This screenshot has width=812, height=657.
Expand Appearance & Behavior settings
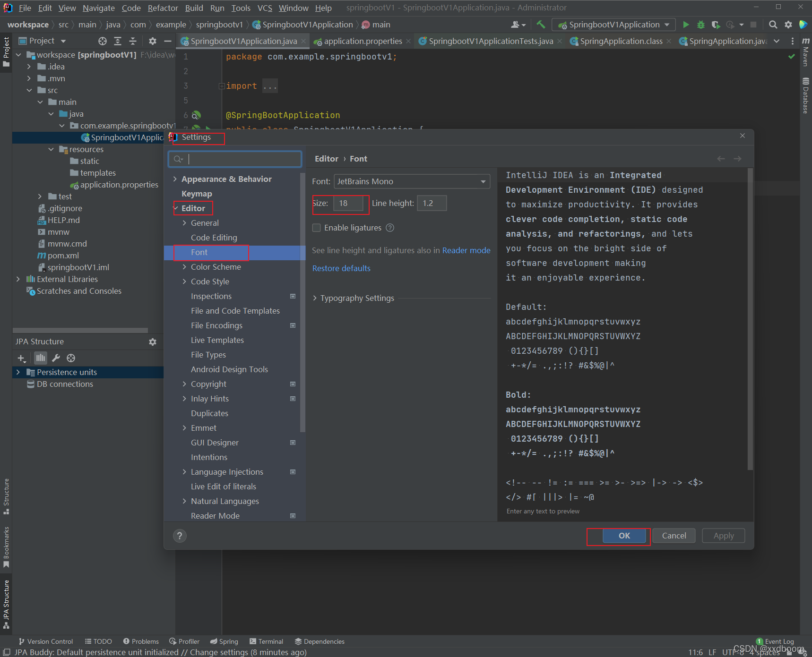coord(175,179)
